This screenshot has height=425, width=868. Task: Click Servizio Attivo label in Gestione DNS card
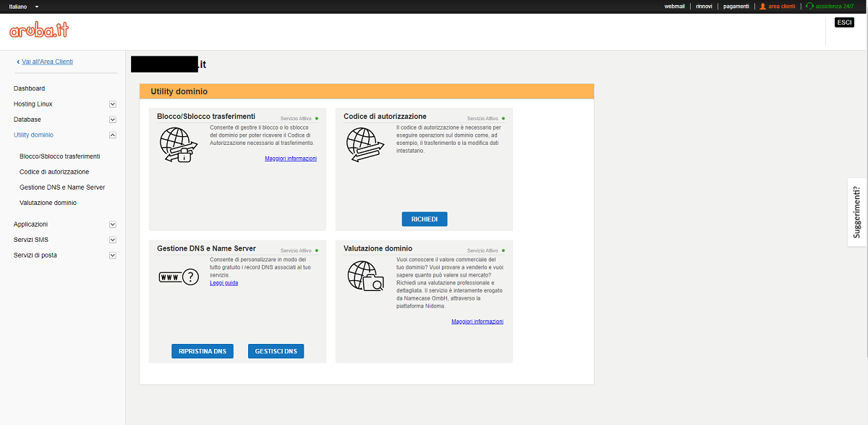[296, 251]
